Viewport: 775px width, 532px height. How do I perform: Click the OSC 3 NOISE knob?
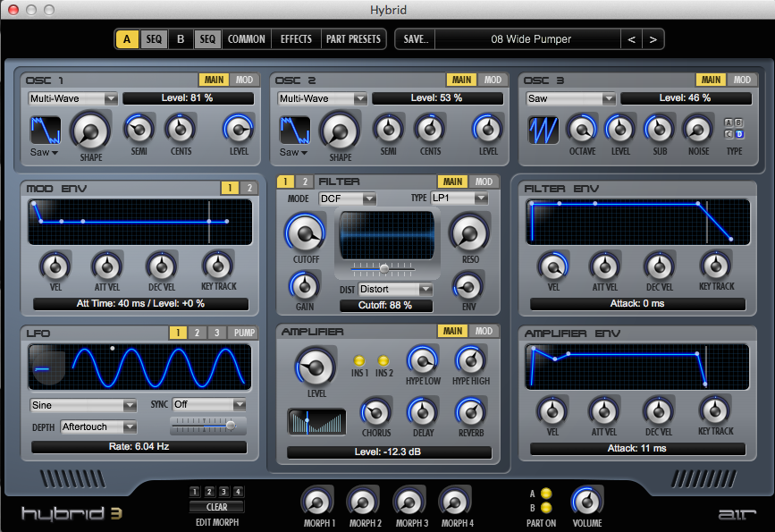pos(698,130)
